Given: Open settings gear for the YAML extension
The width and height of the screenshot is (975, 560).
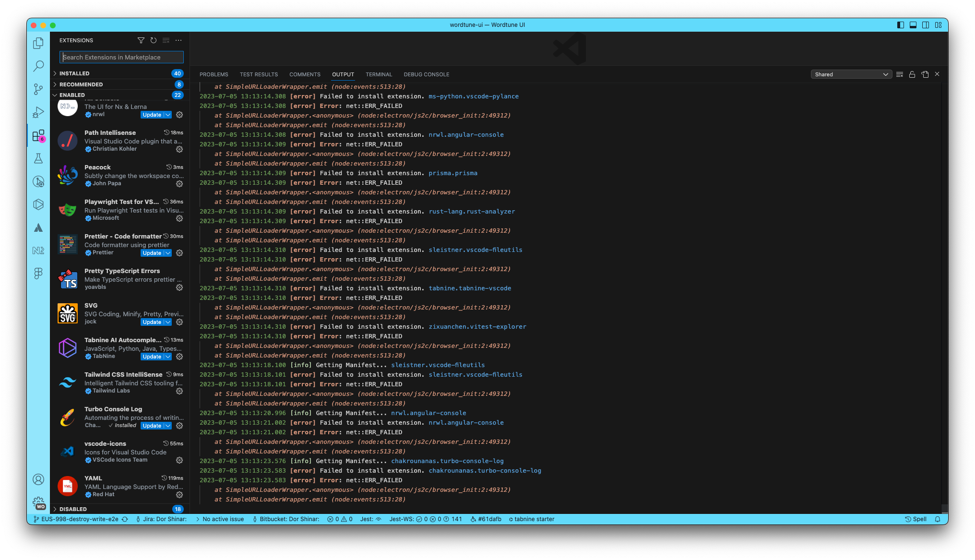Looking at the screenshot, I should click(179, 494).
